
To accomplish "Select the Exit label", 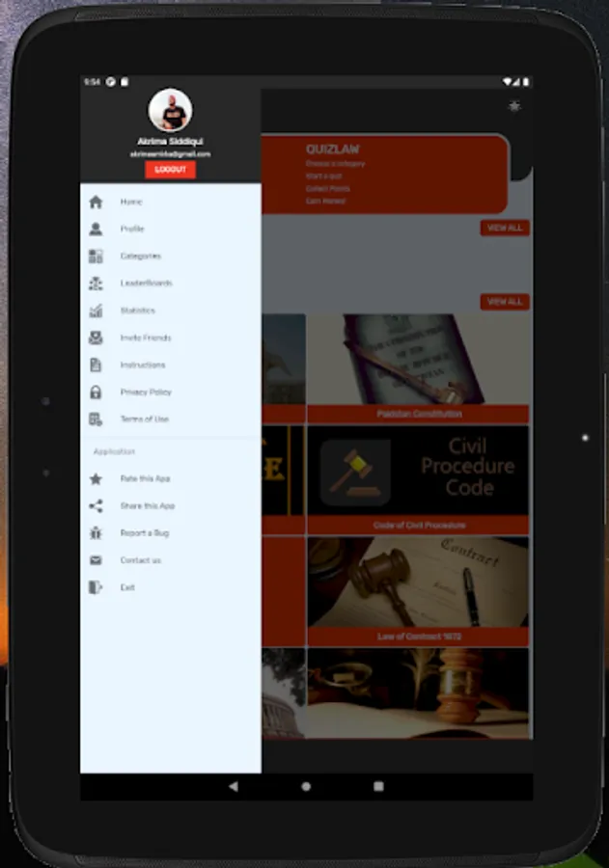I will (127, 587).
